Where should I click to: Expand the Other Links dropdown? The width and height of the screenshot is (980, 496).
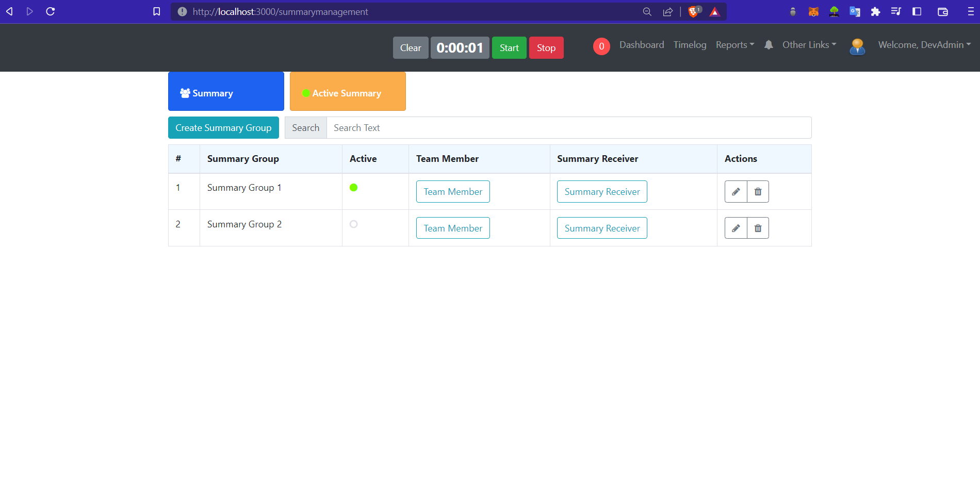tap(809, 45)
